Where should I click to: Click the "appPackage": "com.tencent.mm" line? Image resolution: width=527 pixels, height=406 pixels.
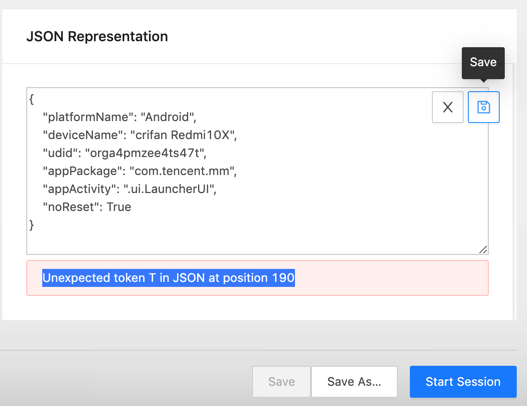(x=139, y=171)
